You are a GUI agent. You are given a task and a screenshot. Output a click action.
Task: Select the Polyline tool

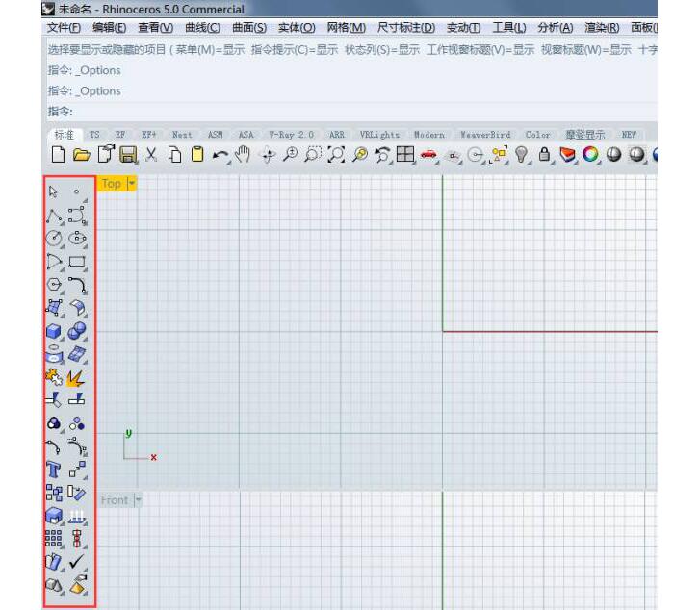point(55,216)
